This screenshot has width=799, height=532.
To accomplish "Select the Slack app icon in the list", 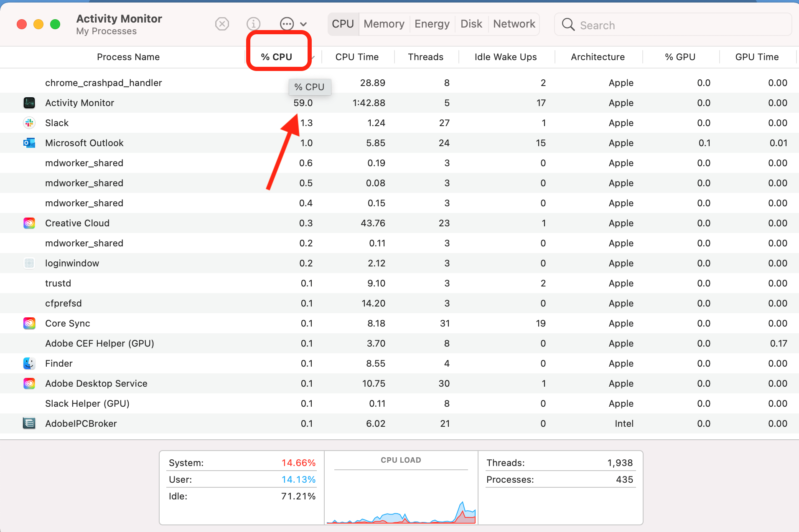I will point(29,123).
